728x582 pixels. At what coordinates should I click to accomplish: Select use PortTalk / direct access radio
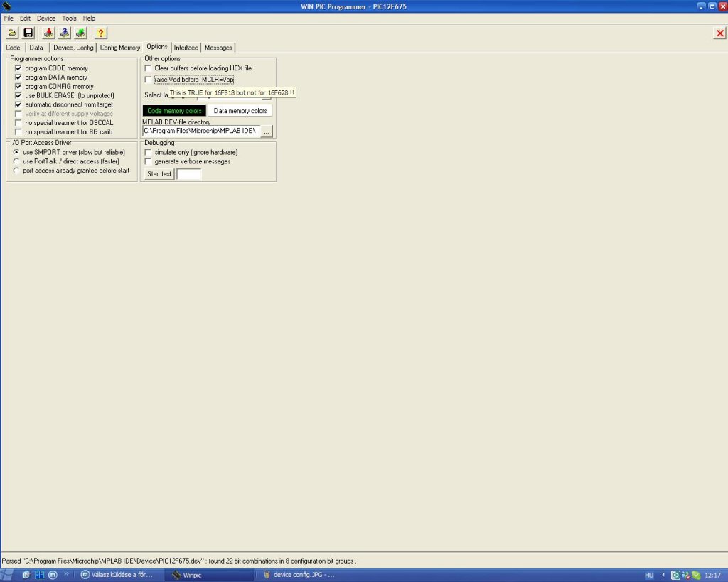(16, 161)
